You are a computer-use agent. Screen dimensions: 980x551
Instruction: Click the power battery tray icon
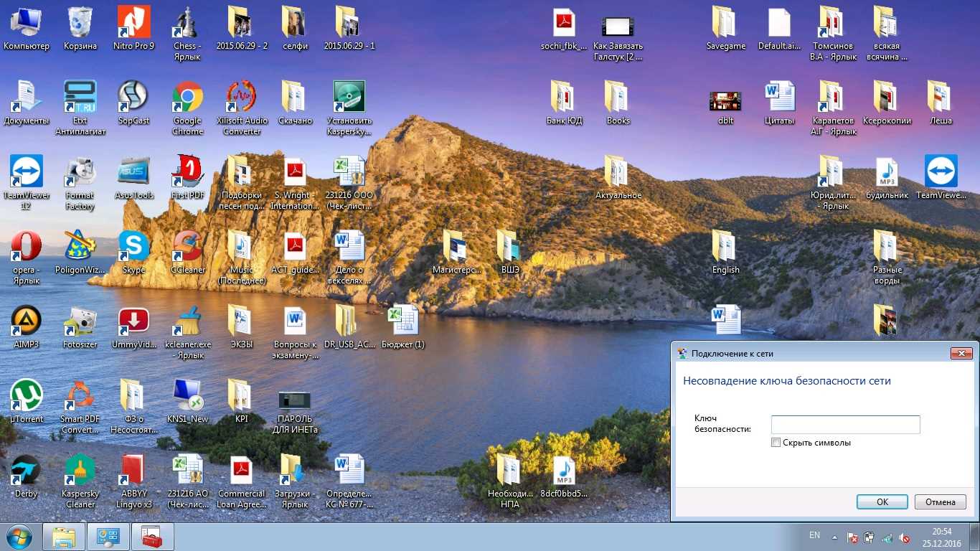(869, 537)
